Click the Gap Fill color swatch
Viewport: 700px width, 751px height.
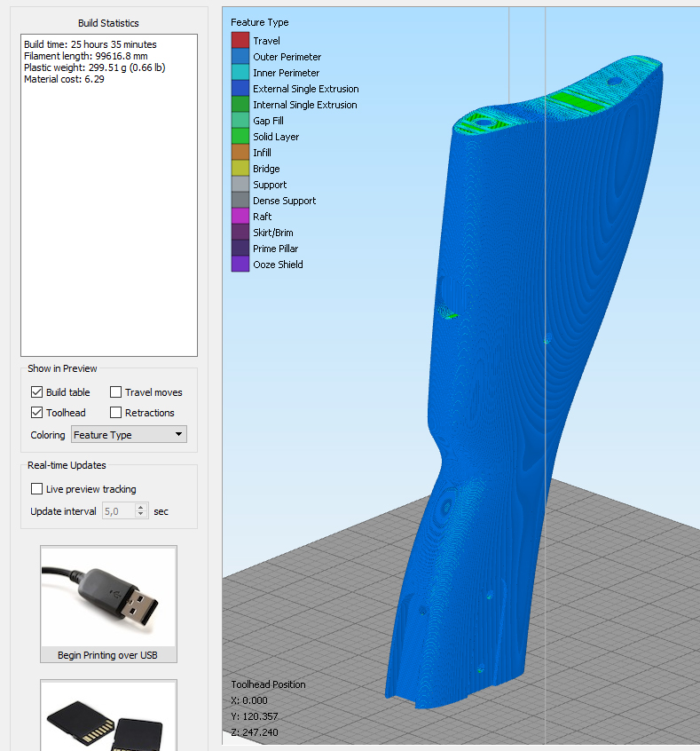(x=240, y=120)
